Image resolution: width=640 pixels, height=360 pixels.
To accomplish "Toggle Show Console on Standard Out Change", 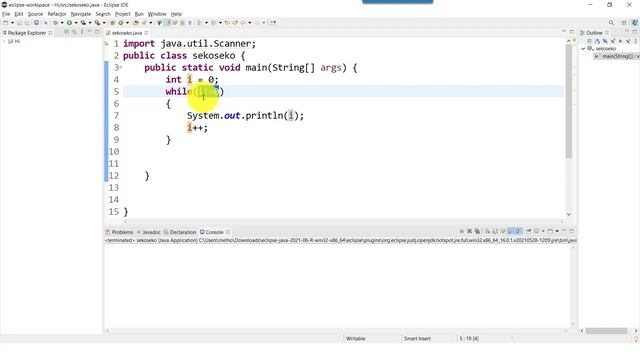I will point(510,231).
